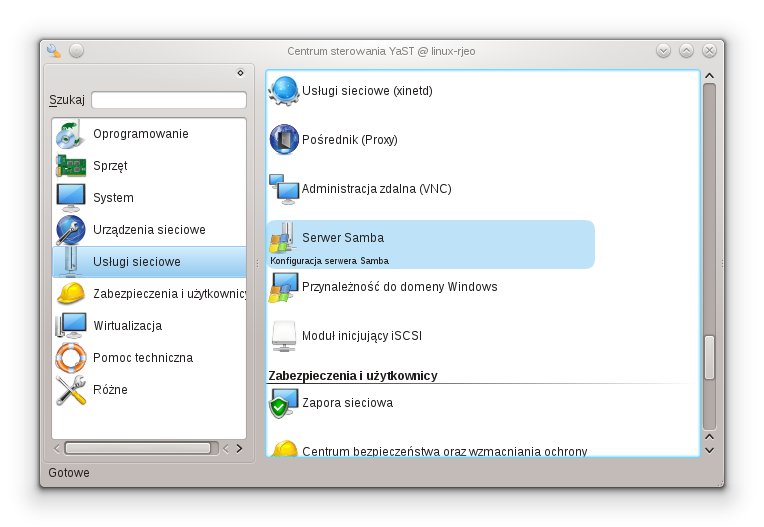This screenshot has width=764, height=527.
Task: Click the System monitor icon
Action: (x=71, y=198)
